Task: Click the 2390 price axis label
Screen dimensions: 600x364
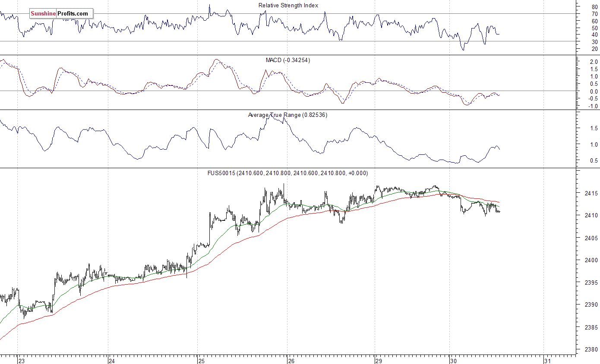Action: pos(592,305)
